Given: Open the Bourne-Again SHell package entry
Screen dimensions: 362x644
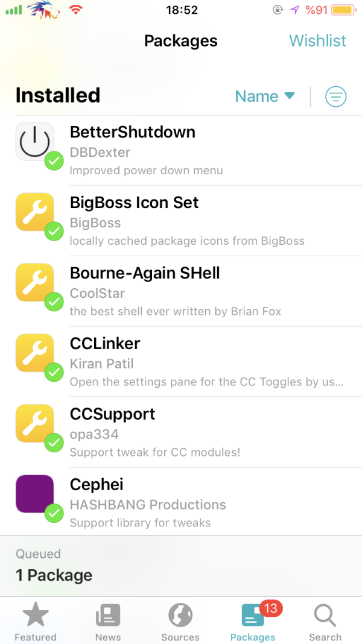Looking at the screenshot, I should (181, 291).
